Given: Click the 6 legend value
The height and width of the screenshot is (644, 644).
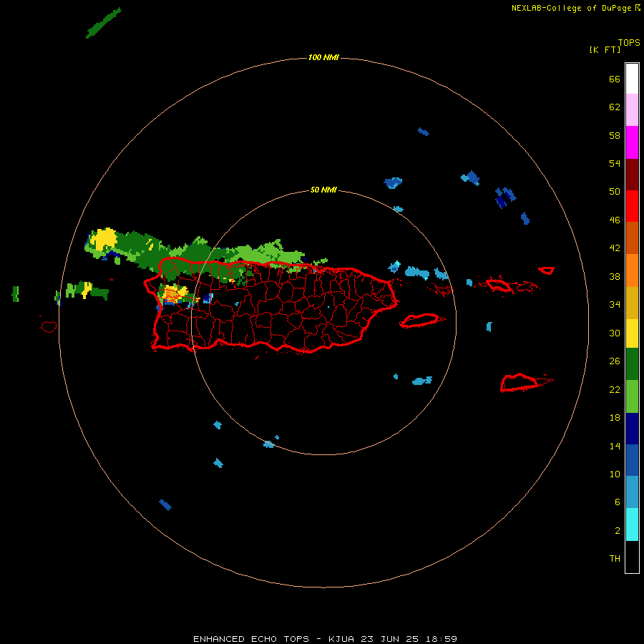Looking at the screenshot, I should tap(618, 502).
